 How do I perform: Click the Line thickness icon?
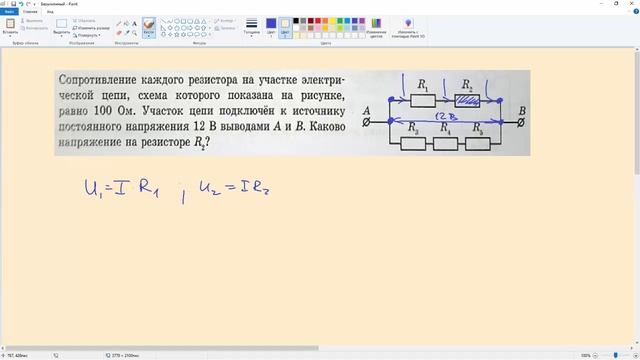(x=251, y=24)
